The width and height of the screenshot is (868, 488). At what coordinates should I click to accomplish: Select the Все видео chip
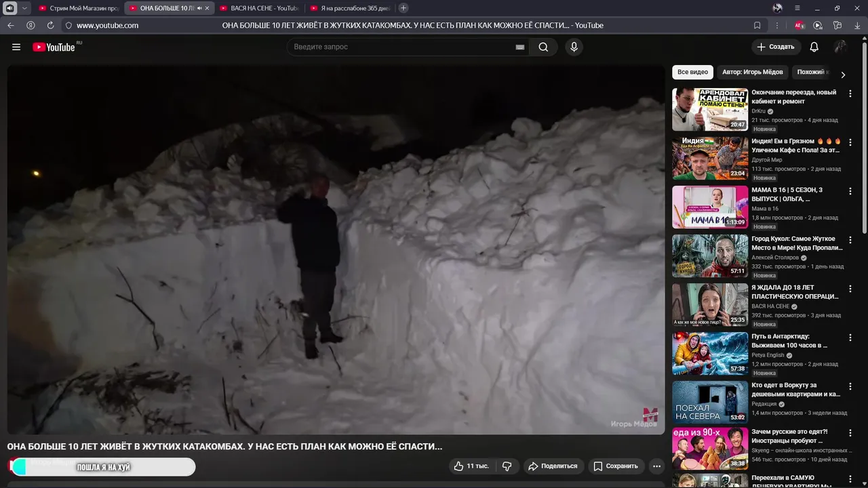[692, 72]
